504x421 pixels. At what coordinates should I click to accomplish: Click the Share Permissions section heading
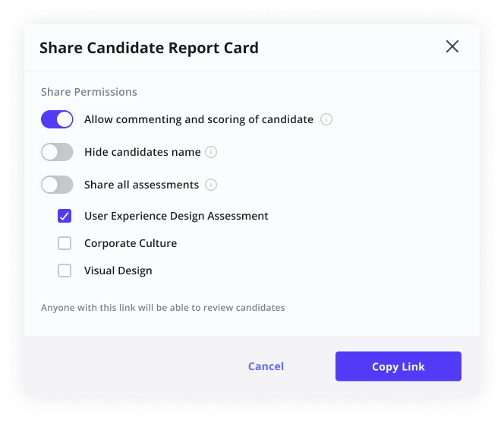pos(89,92)
